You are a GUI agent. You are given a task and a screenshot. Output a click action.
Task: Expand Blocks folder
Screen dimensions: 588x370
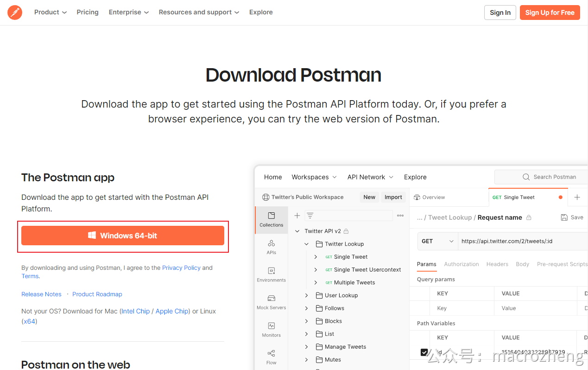pos(307,321)
